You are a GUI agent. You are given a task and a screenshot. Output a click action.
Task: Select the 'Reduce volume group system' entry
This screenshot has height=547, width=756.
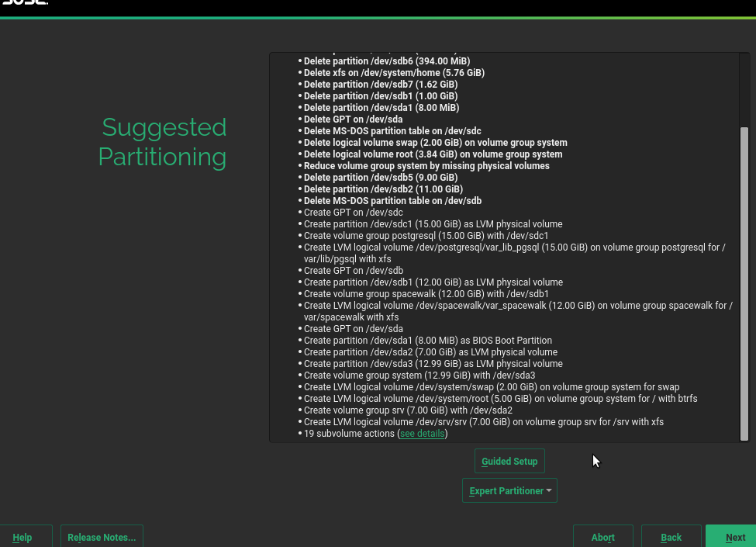426,166
